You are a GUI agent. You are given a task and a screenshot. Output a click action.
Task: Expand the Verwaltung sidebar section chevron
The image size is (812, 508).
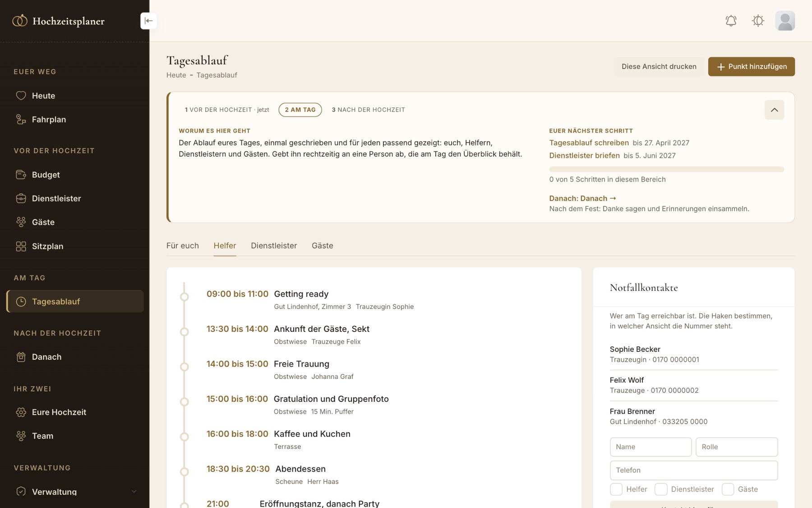(134, 491)
